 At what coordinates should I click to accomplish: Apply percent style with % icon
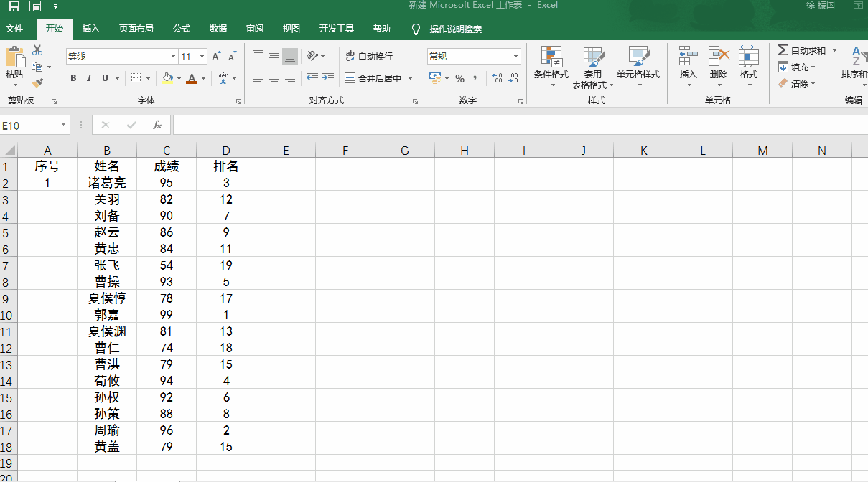pyautogui.click(x=459, y=78)
